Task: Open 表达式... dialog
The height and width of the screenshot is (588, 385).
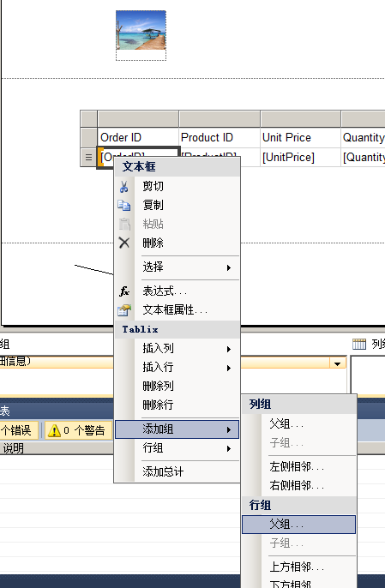Action: pos(177,291)
